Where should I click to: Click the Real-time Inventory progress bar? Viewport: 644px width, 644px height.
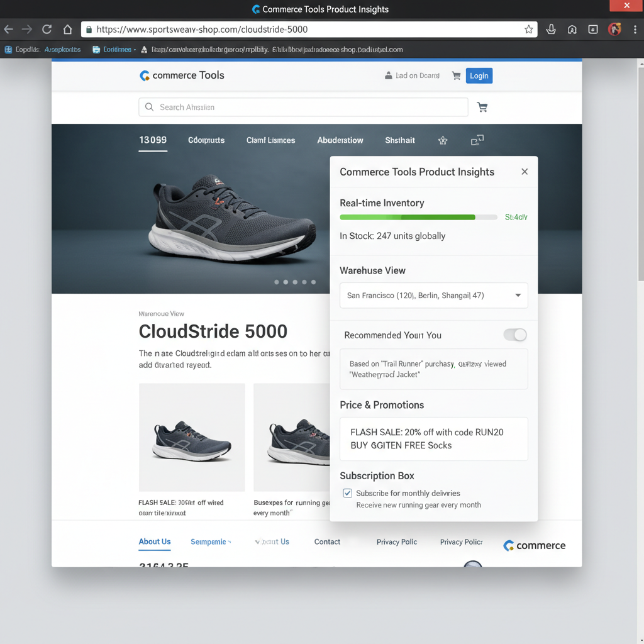(418, 217)
